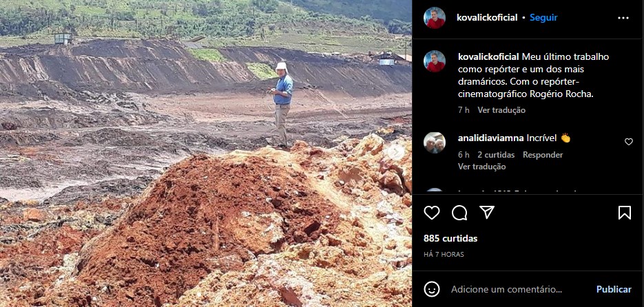Image resolution: width=644 pixels, height=307 pixels.
Task: Open kovalickoficial profile picture in header
Action: pyautogui.click(x=435, y=18)
